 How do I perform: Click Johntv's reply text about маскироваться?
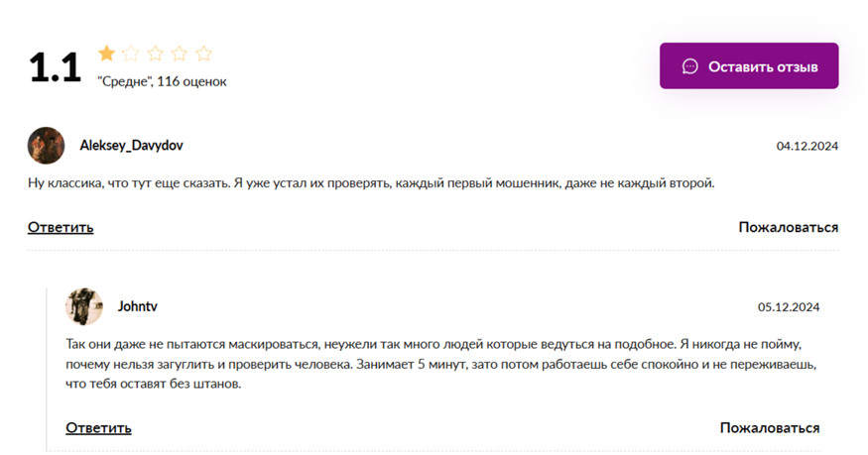pyautogui.click(x=441, y=364)
